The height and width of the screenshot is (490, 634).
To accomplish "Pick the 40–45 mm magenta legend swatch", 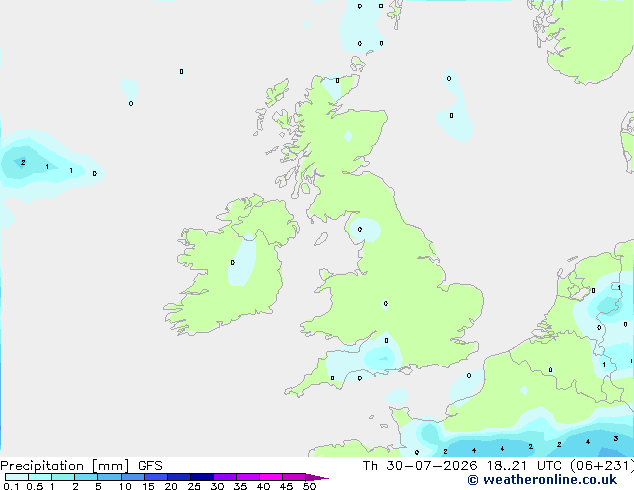I will (x=271, y=477).
